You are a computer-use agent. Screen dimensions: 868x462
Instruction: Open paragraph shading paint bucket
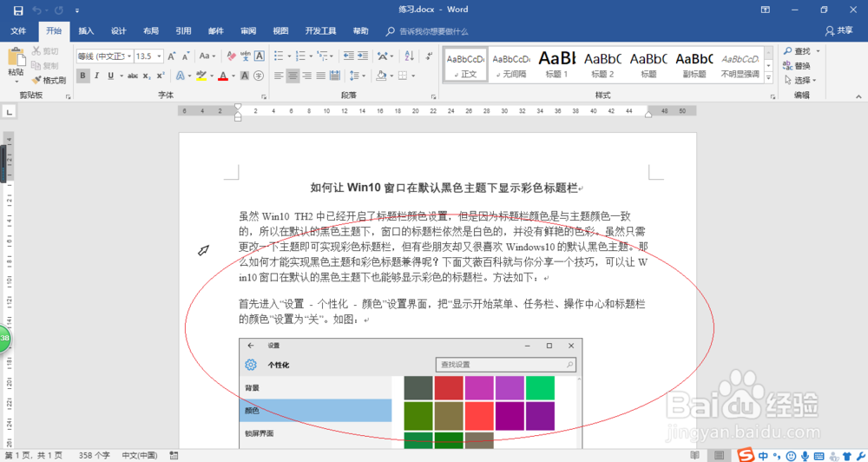(381, 76)
